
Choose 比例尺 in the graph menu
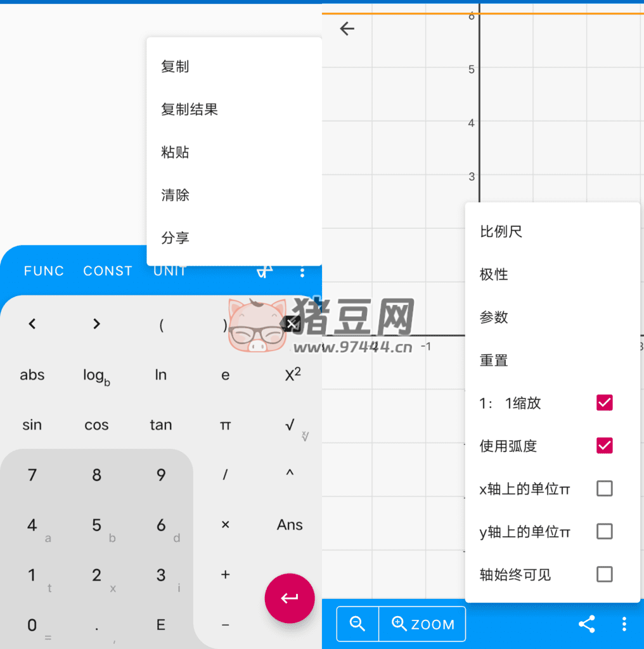pyautogui.click(x=501, y=232)
